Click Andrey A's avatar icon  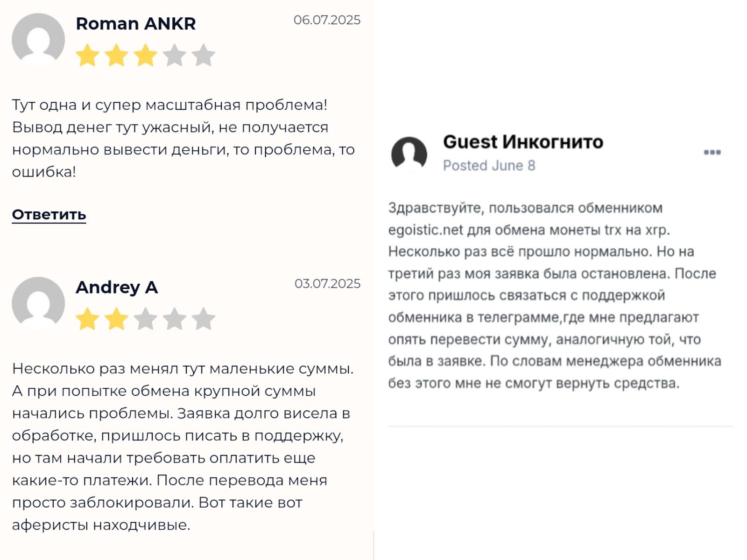coord(38,303)
